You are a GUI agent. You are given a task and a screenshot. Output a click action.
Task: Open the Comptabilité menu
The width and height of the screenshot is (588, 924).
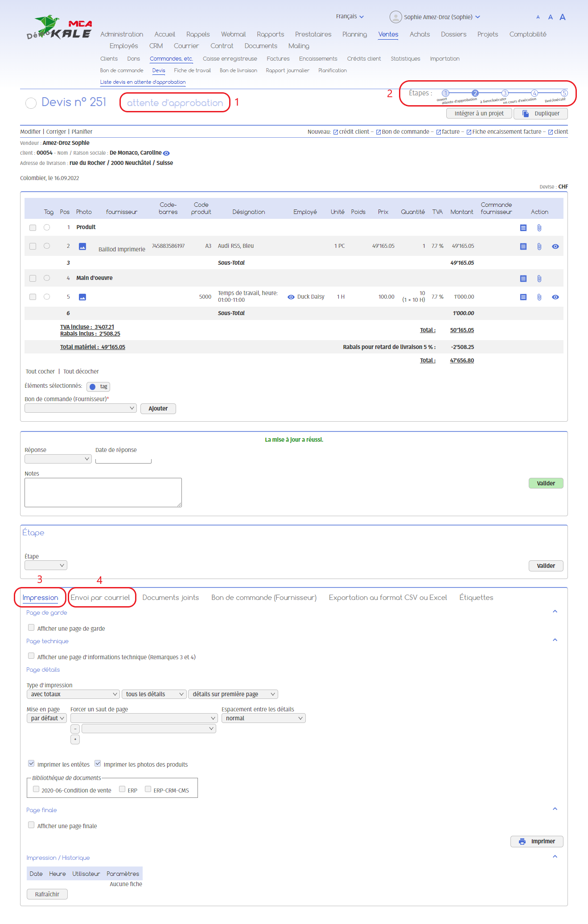528,34
